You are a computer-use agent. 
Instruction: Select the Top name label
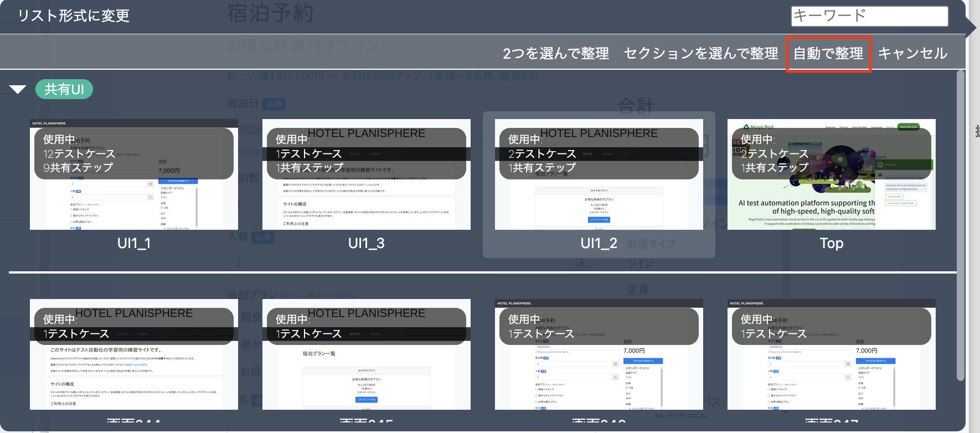[x=832, y=243]
